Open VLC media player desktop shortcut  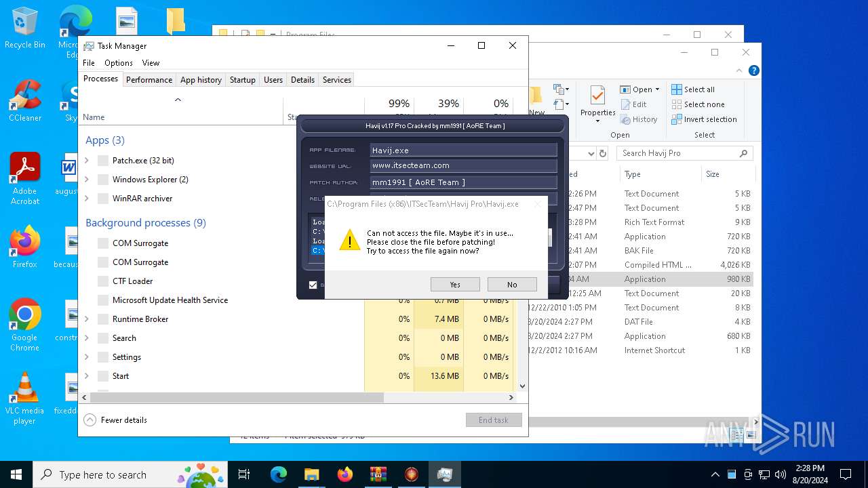click(25, 399)
